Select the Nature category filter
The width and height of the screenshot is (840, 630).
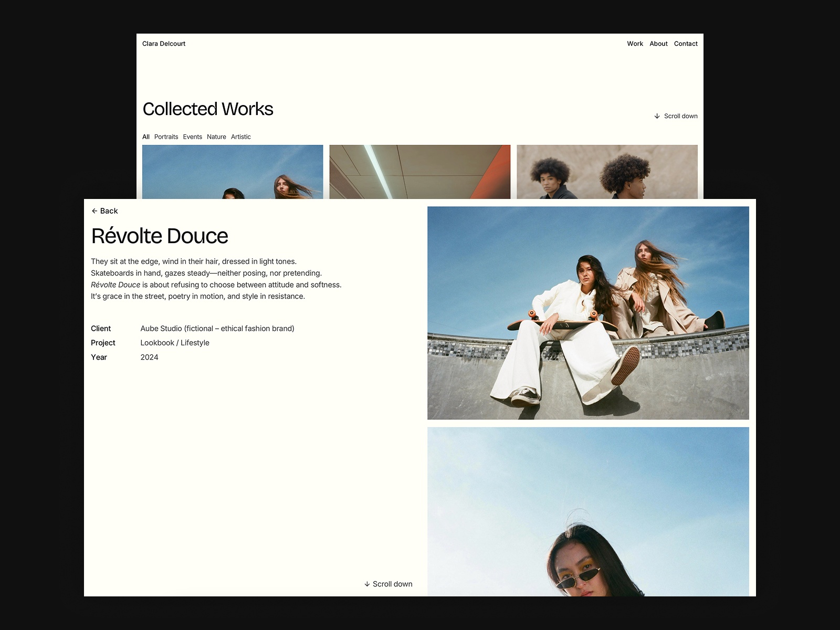[216, 136]
